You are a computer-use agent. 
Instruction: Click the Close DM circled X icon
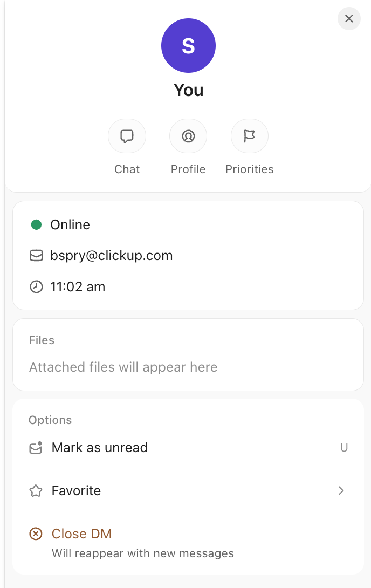pyautogui.click(x=36, y=534)
